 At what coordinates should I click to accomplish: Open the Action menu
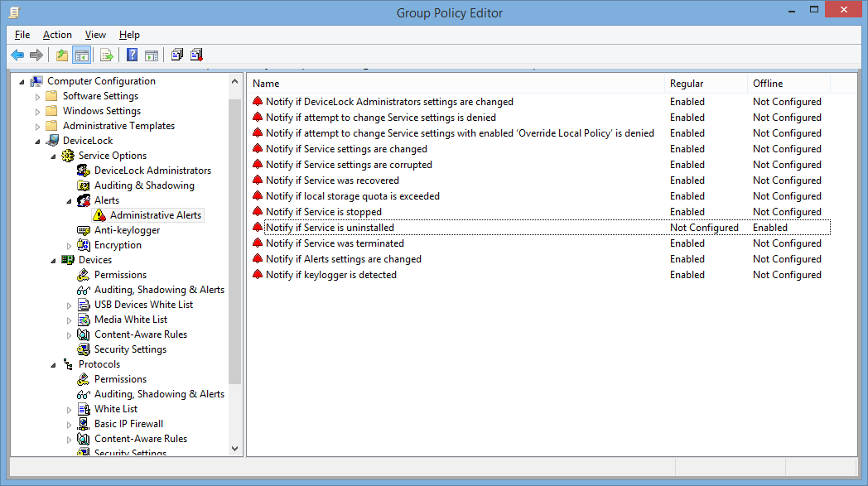[58, 35]
